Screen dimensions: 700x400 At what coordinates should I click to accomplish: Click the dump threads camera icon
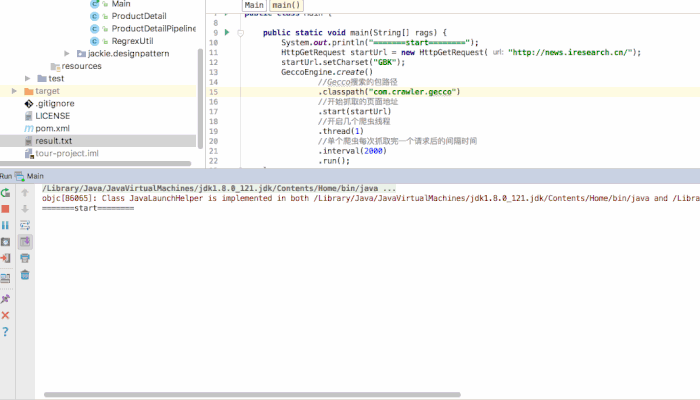(x=5, y=242)
